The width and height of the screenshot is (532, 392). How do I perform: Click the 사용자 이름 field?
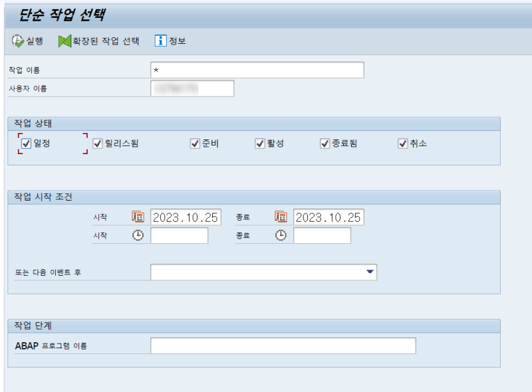(x=193, y=88)
